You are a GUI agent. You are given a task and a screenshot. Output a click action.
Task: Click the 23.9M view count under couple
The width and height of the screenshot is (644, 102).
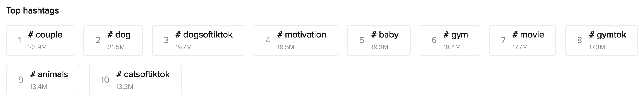(37, 47)
